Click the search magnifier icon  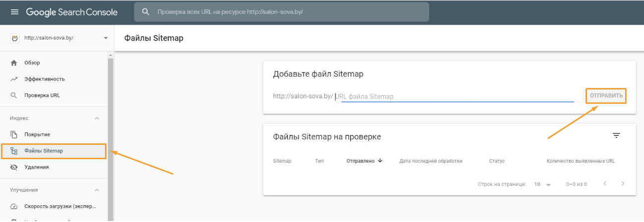click(x=146, y=12)
